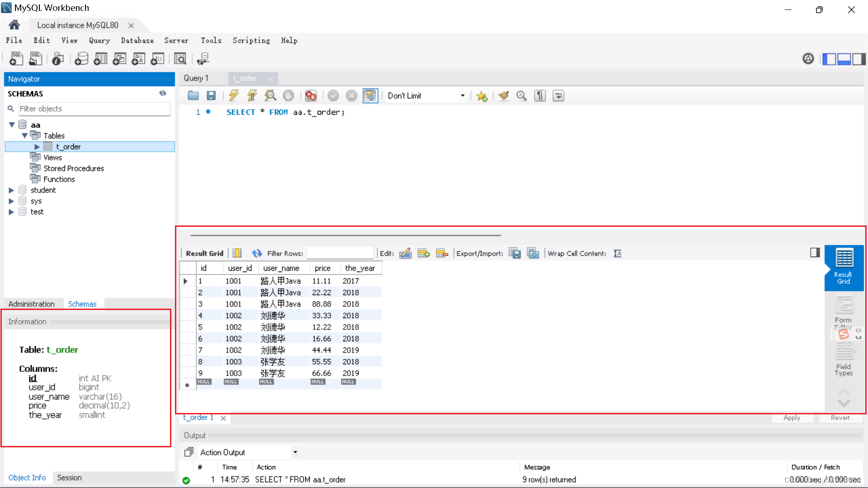Screen dimensions: 868x488
Task: Toggle autocommit mode button in toolbar
Action: click(x=370, y=96)
